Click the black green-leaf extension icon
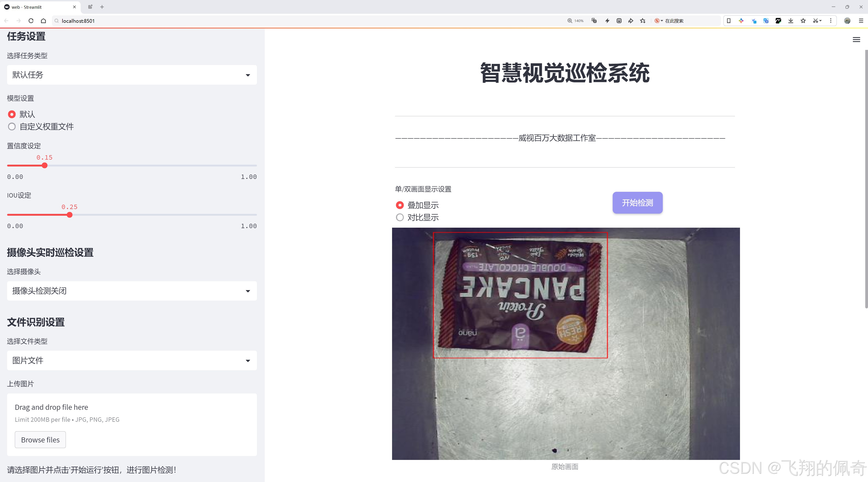 [x=778, y=21]
